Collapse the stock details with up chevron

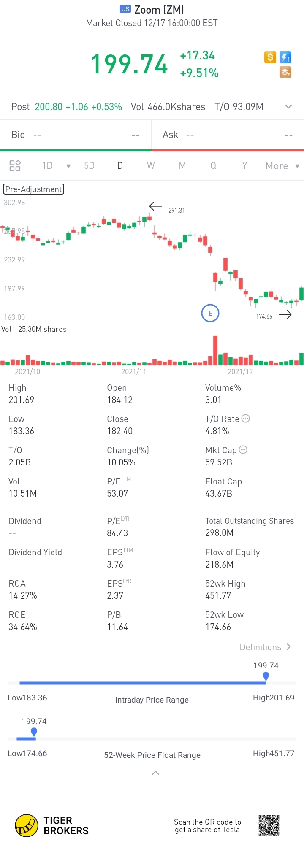pos(155,773)
